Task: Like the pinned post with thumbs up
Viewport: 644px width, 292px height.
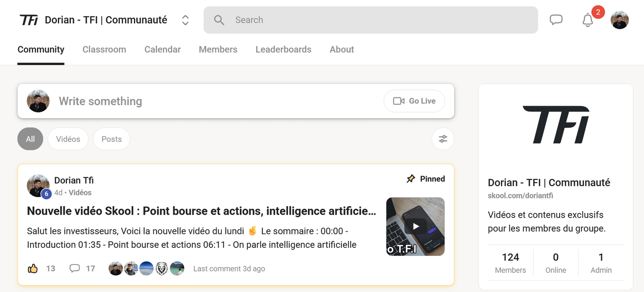Action: (x=33, y=269)
